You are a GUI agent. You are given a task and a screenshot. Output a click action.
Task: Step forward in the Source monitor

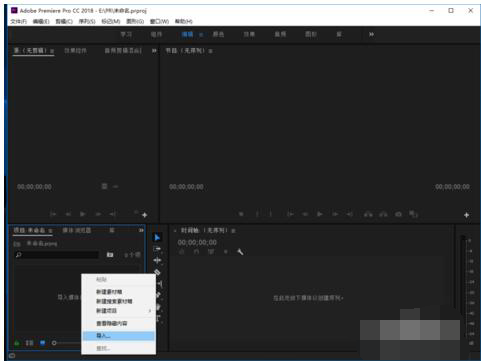(98, 214)
